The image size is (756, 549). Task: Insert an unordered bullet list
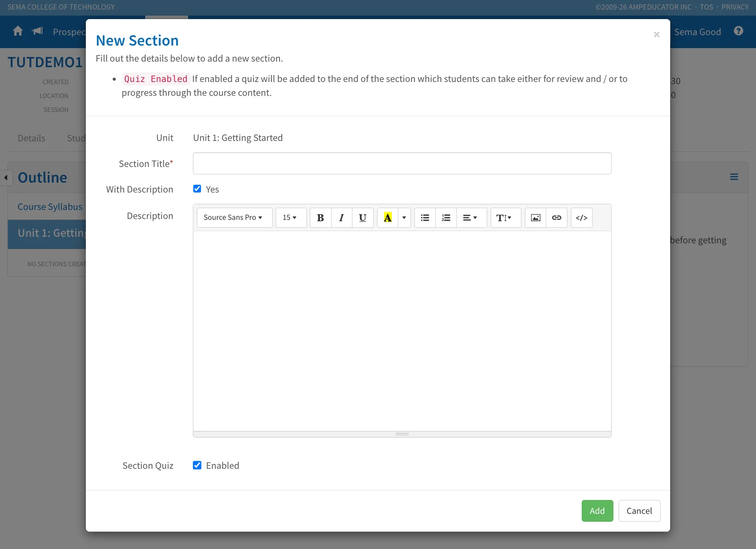tap(425, 218)
